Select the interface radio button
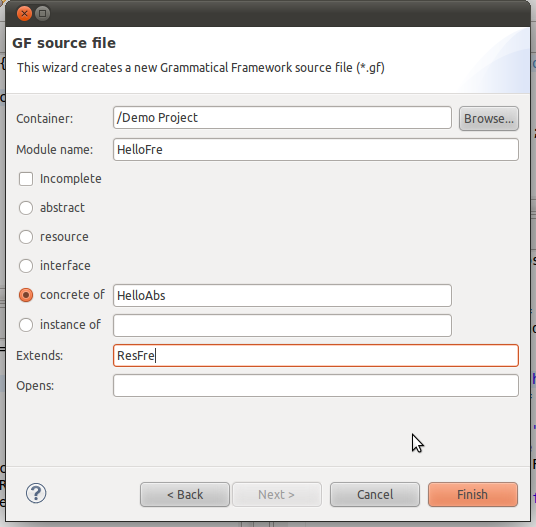Viewport: 536px width, 527px height. pyautogui.click(x=26, y=266)
